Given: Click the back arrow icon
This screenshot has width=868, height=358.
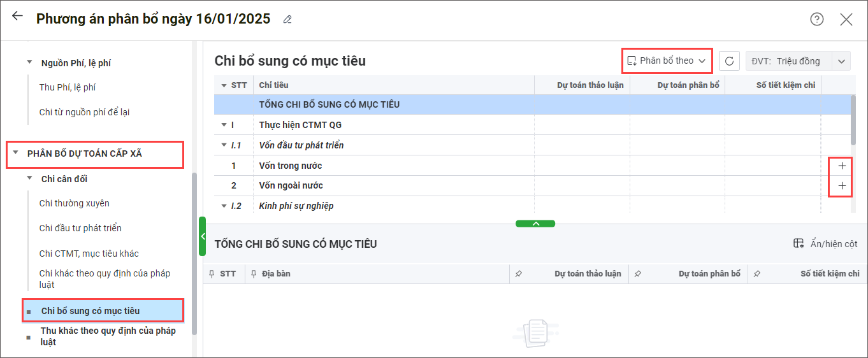Looking at the screenshot, I should 17,17.
